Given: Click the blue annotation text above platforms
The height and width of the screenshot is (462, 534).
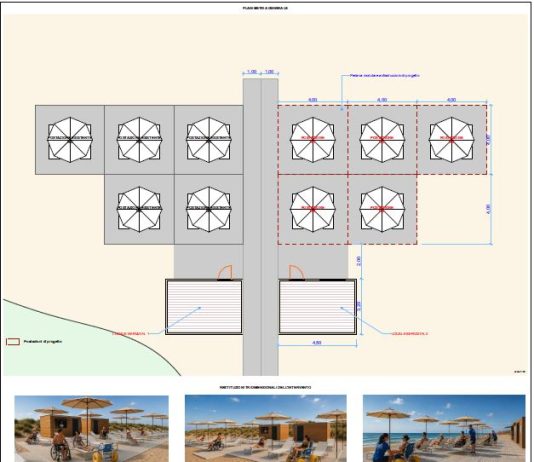Looking at the screenshot, I should pyautogui.click(x=385, y=75).
